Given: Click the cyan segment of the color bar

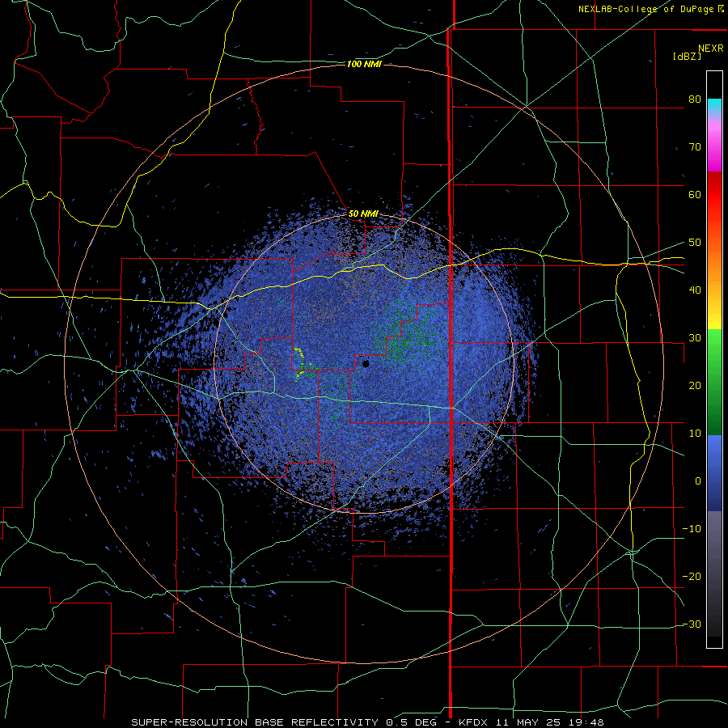Looking at the screenshot, I should click(x=714, y=106).
